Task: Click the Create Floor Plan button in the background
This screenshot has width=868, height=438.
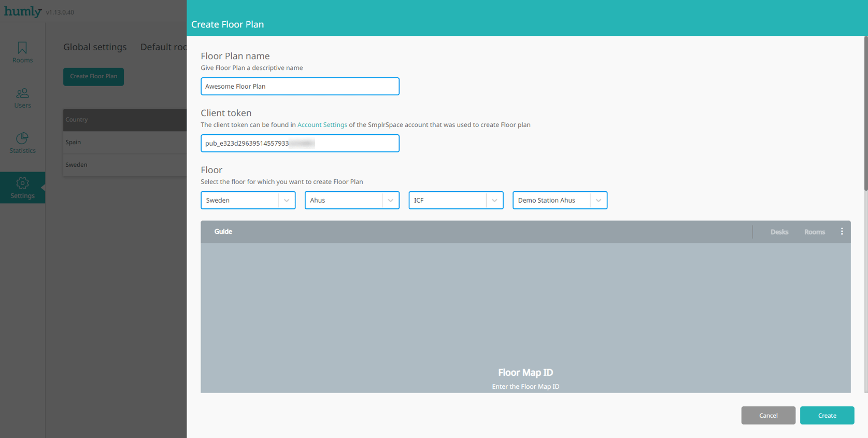Action: tap(93, 76)
